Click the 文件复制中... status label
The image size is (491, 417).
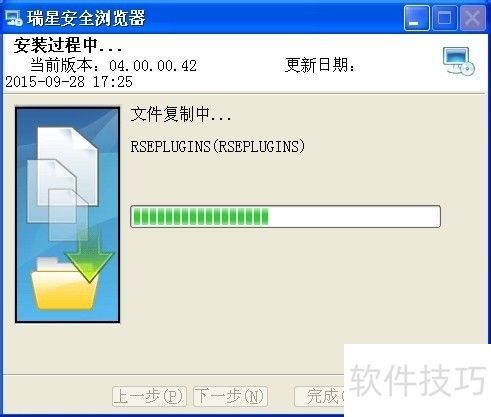click(x=181, y=114)
